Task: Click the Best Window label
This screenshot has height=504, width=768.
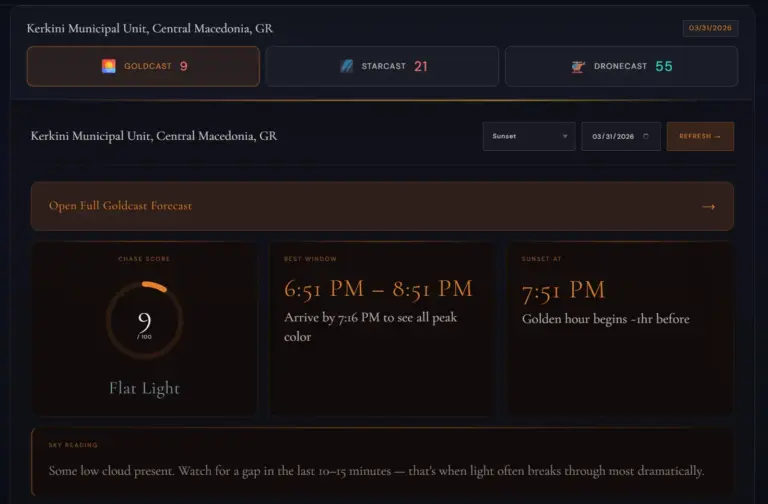Action: click(x=310, y=259)
